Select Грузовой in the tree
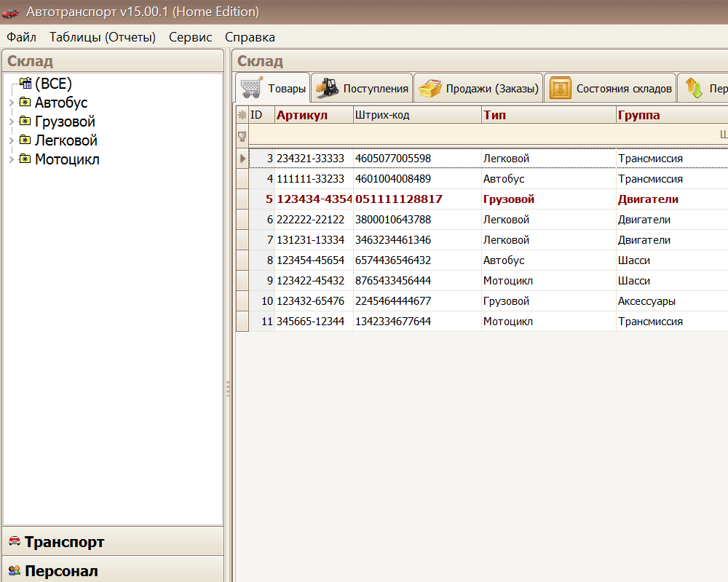 [65, 121]
